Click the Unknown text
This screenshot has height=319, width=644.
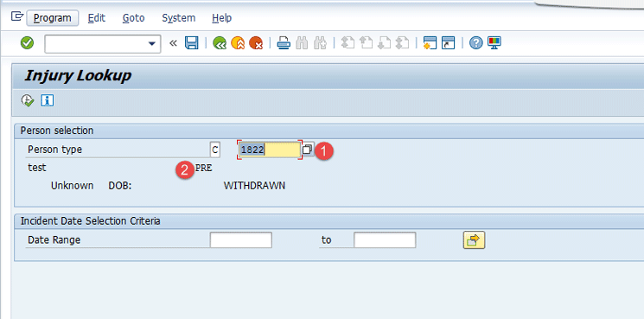coord(73,186)
